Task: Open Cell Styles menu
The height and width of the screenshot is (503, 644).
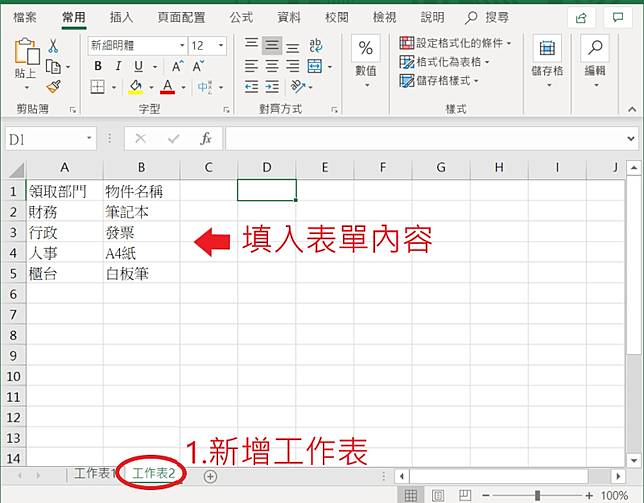Action: point(439,80)
